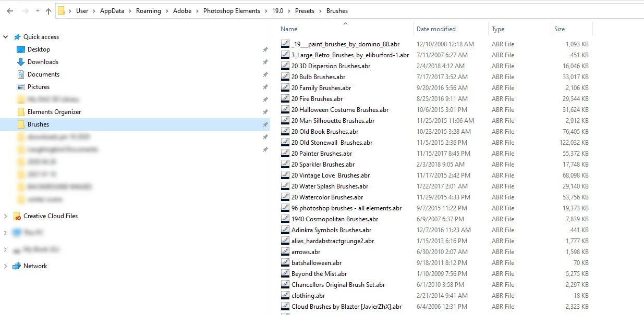
Task: Go back using the Back arrow
Action: [10, 11]
